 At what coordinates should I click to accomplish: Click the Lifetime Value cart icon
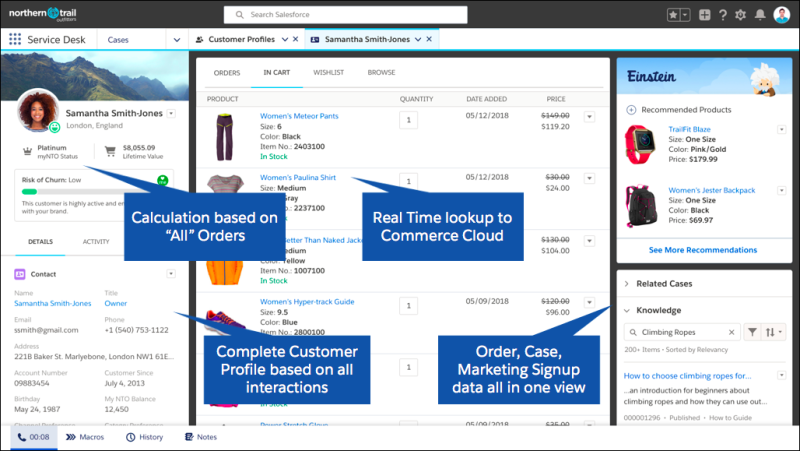(110, 151)
